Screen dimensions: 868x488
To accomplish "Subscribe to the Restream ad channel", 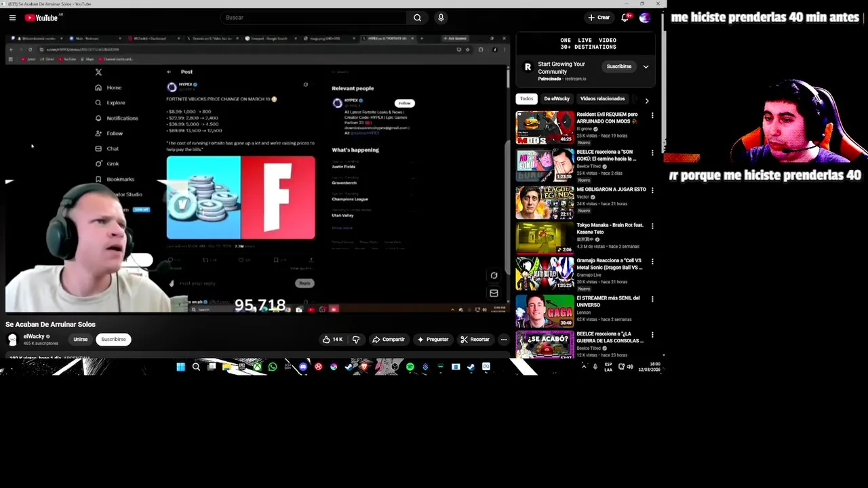I will tap(618, 66).
